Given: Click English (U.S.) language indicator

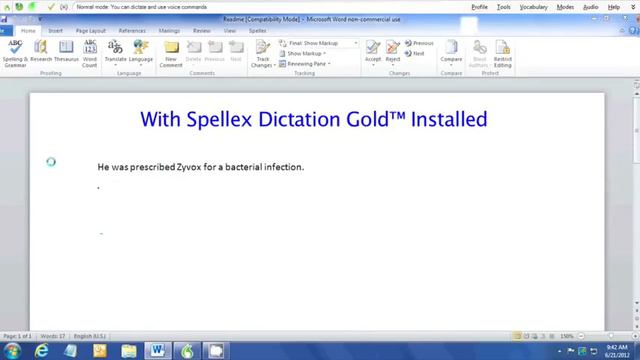Looking at the screenshot, I should coord(90,336).
